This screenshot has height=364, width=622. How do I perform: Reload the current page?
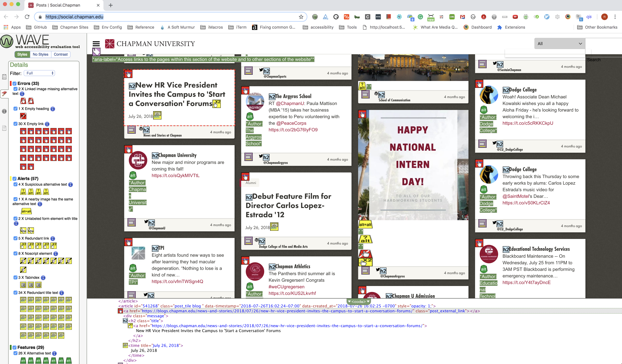coord(27,17)
